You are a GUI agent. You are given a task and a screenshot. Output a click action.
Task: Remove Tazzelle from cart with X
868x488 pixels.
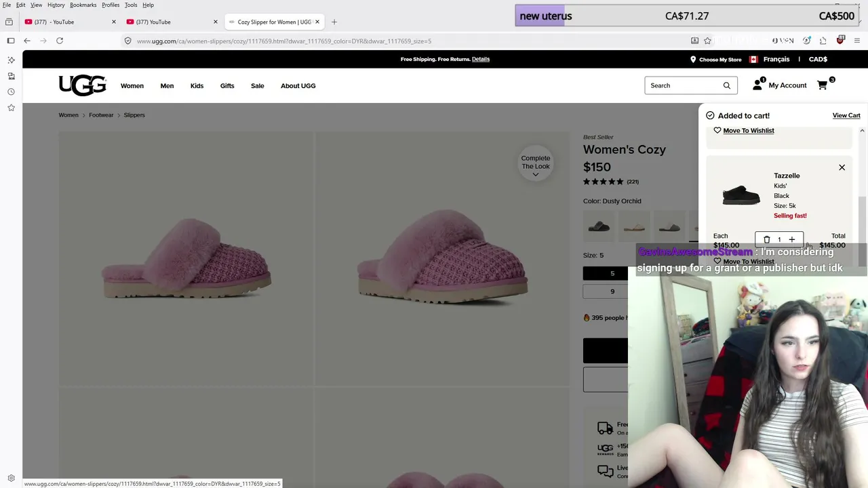842,167
